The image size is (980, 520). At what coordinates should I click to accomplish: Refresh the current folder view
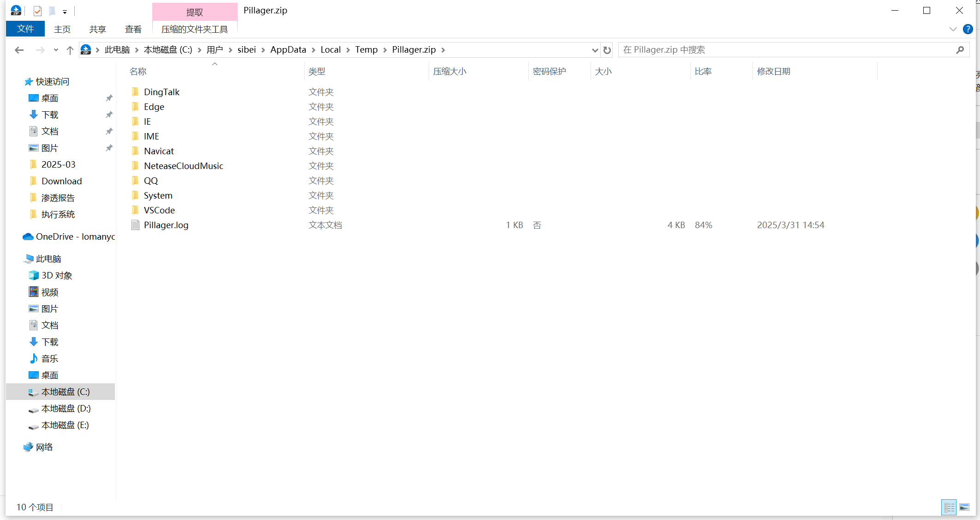pos(607,50)
